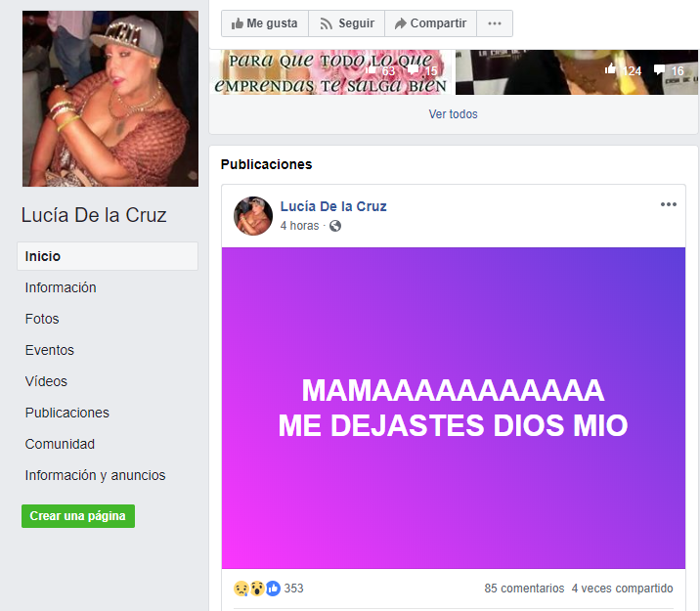The width and height of the screenshot is (700, 611).
Task: Open the purple MAMAAAA status post background
Action: pyautogui.click(x=454, y=408)
